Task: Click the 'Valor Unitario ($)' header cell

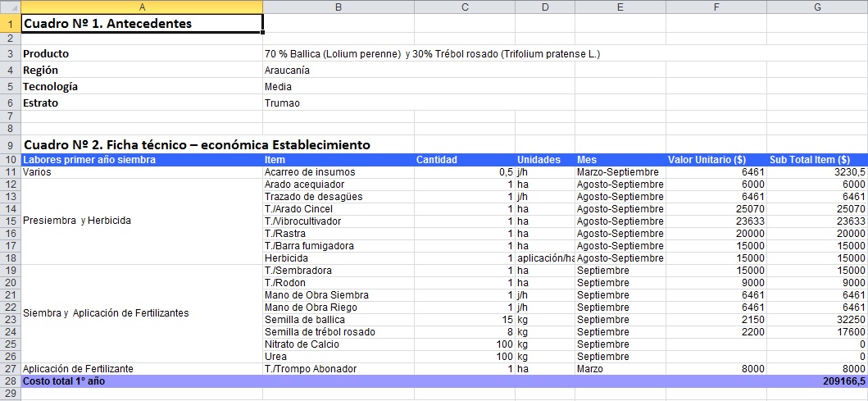Action: (x=715, y=160)
